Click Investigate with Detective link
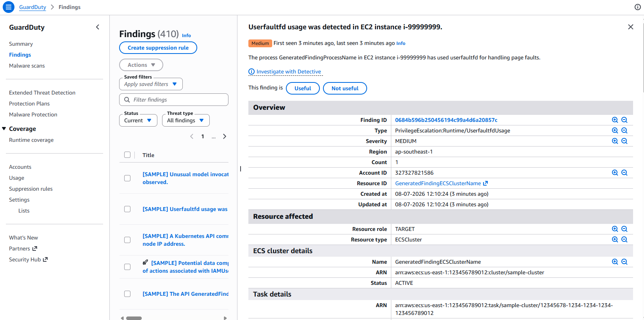 [x=289, y=72]
